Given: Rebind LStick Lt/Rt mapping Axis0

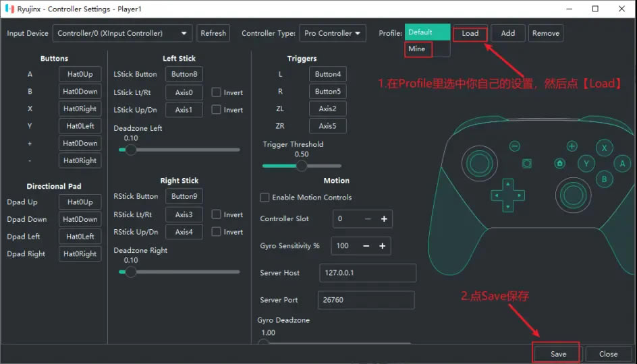Looking at the screenshot, I should [x=184, y=92].
